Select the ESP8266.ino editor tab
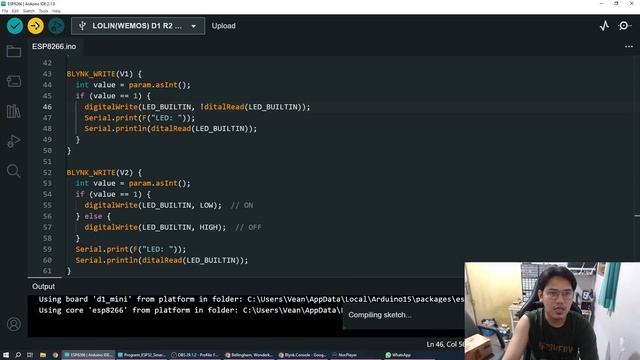This screenshot has width=640, height=360. click(x=54, y=47)
